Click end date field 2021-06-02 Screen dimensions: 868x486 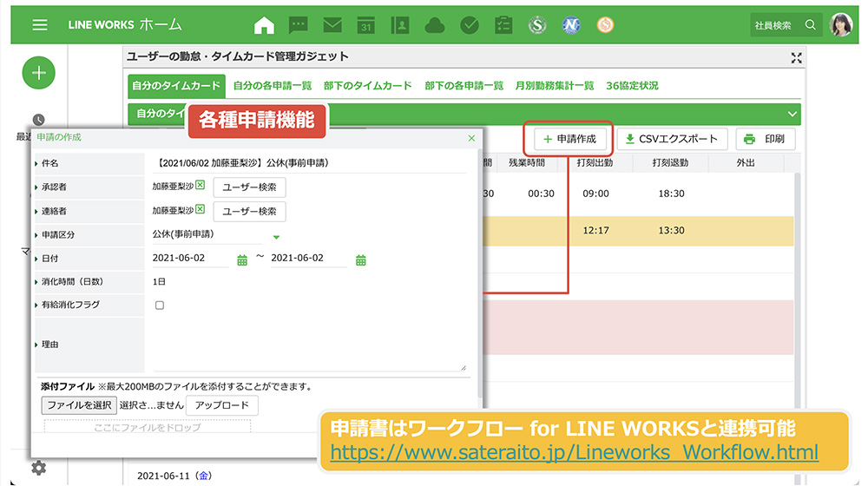coord(308,258)
